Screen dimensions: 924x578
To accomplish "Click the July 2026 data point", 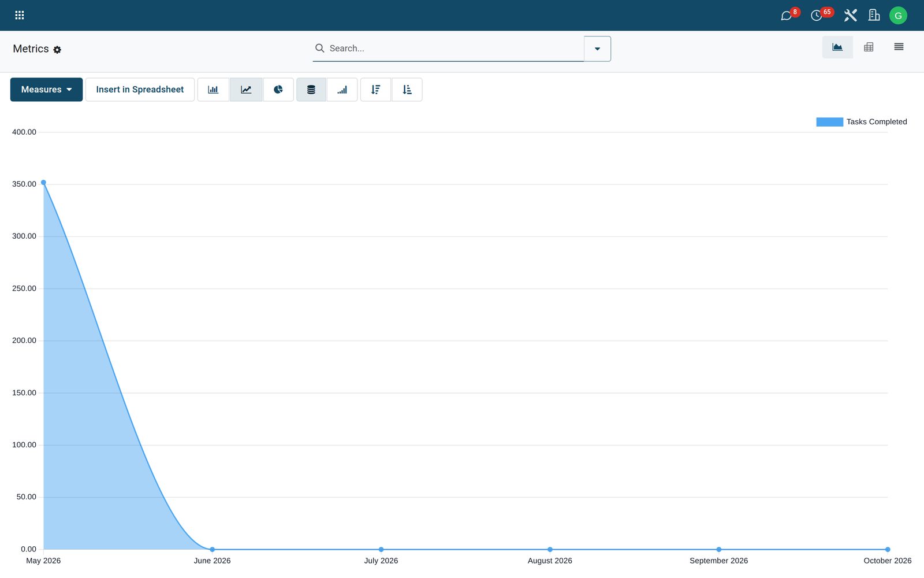I will tap(381, 549).
